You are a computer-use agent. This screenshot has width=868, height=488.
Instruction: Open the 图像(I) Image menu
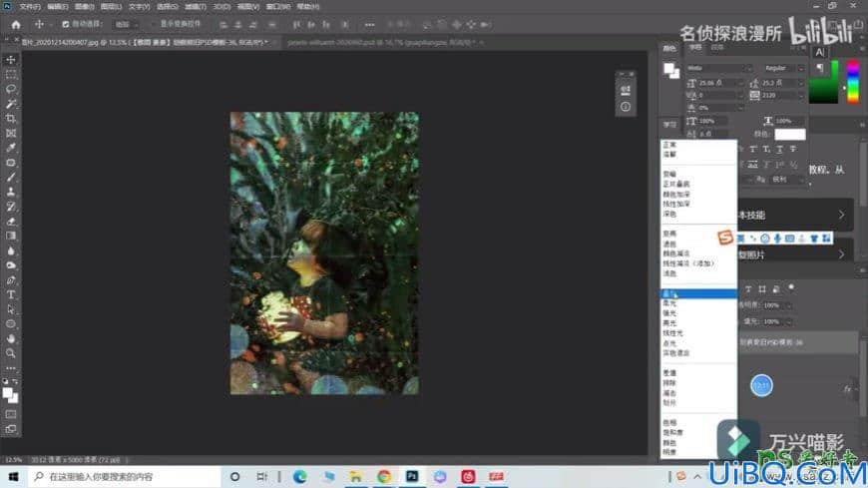[x=84, y=7]
